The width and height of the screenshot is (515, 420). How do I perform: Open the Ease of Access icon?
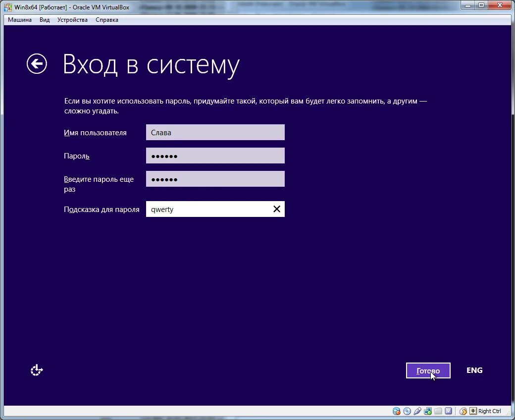(x=37, y=370)
